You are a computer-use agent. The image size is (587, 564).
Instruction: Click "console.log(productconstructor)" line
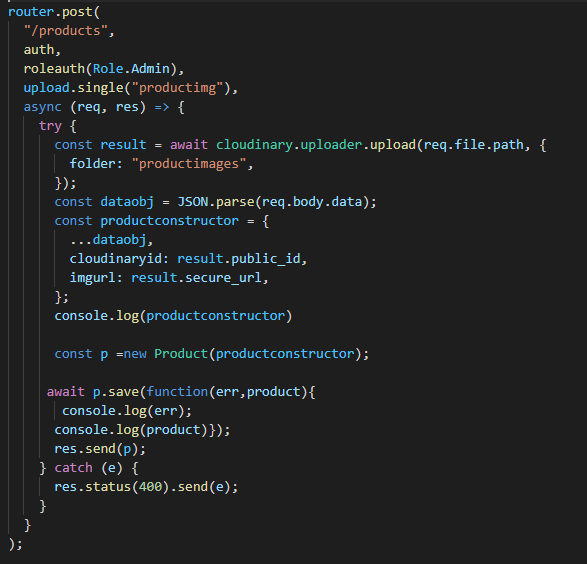[173, 316]
